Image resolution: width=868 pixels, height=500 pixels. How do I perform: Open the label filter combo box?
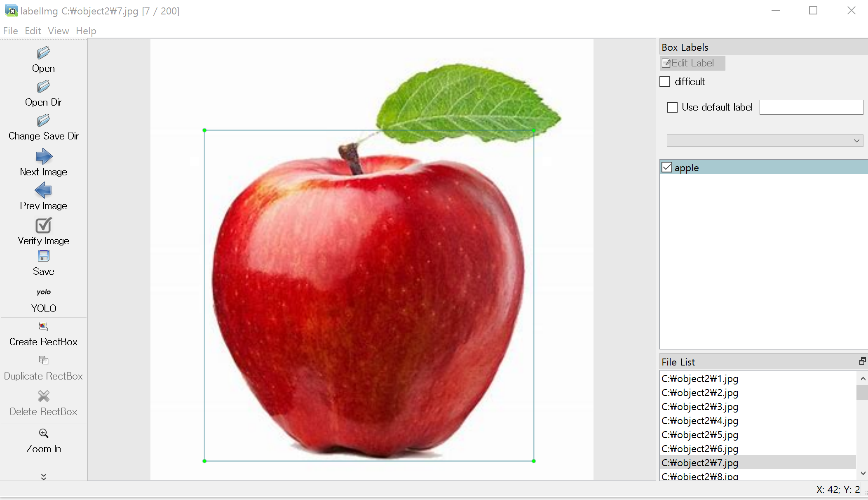click(765, 141)
